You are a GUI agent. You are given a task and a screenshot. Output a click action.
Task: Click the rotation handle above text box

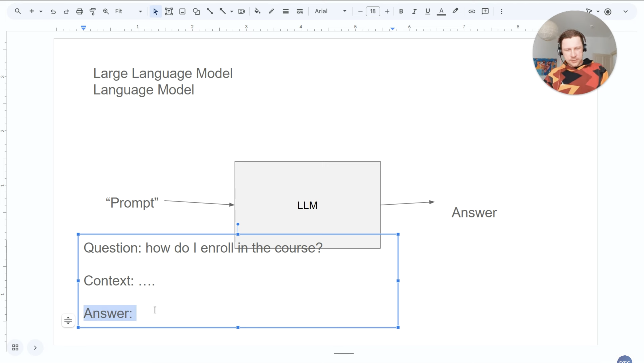pos(238,224)
